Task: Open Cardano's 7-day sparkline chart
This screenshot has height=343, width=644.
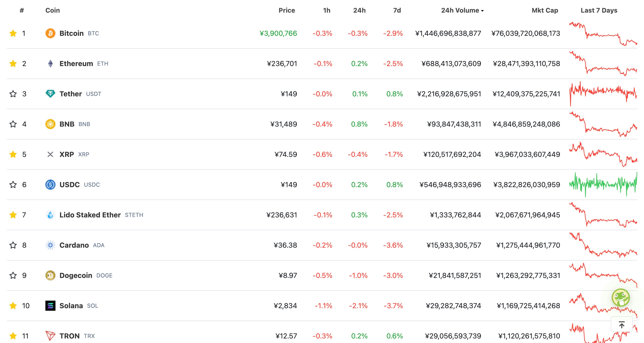Action: [x=603, y=245]
